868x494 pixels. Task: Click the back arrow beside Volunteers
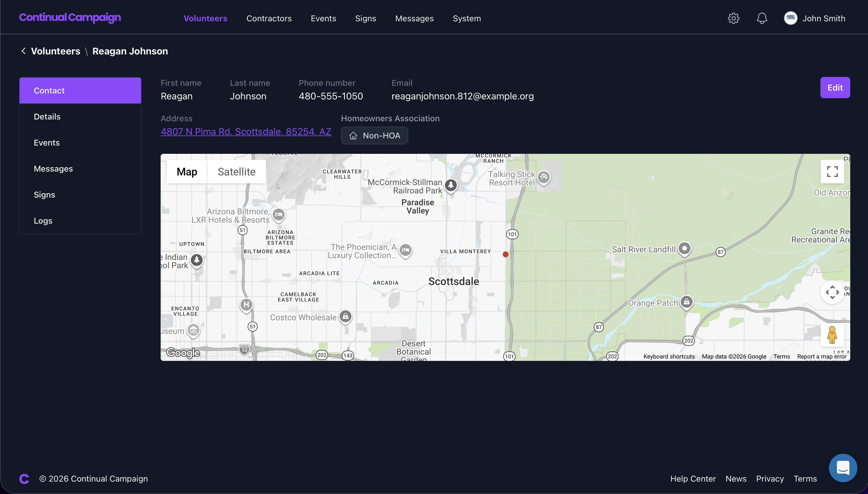point(23,51)
